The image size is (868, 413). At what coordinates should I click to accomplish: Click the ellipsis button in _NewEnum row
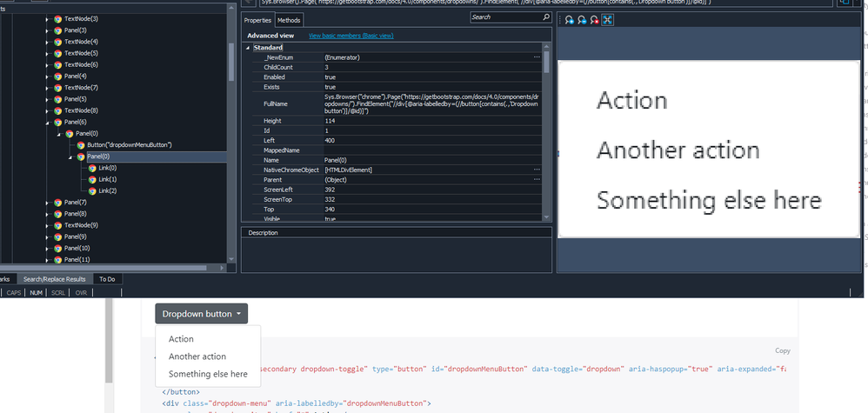[x=537, y=57]
